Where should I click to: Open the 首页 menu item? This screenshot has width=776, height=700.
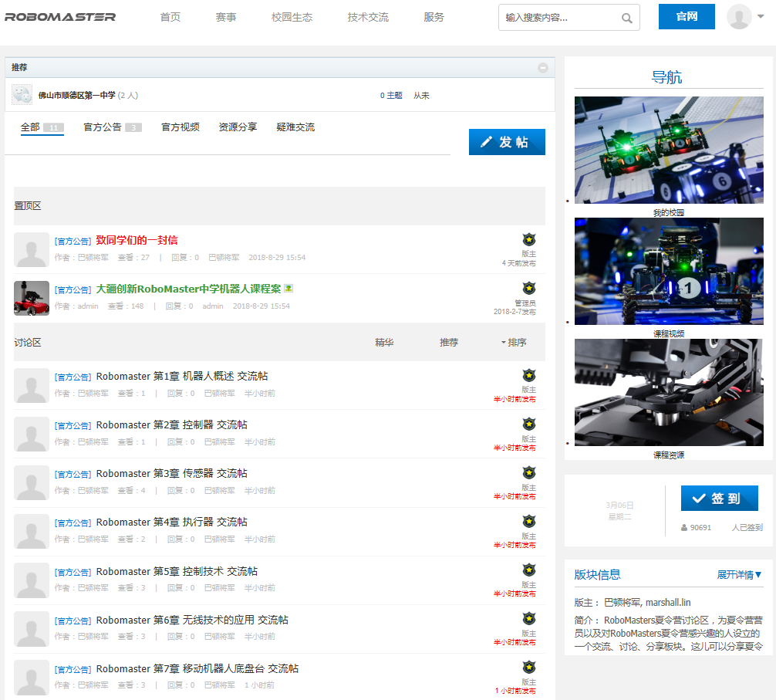click(x=170, y=17)
